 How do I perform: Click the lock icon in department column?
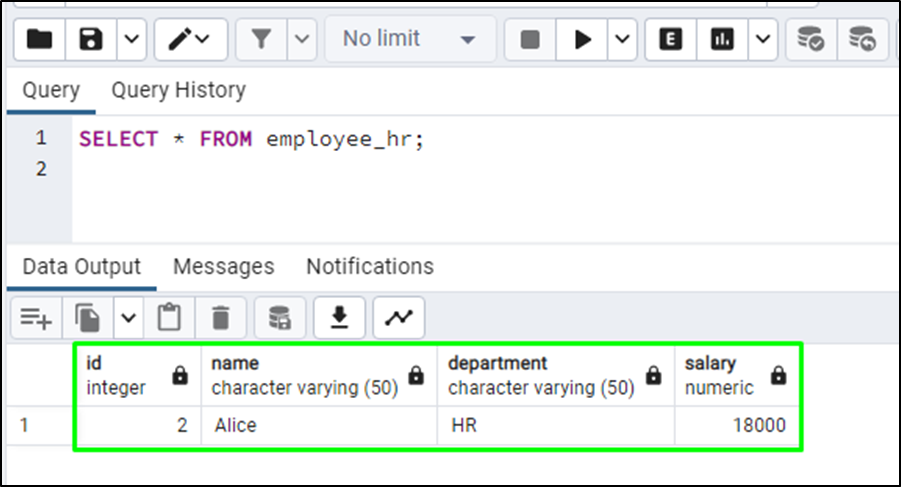(x=653, y=376)
